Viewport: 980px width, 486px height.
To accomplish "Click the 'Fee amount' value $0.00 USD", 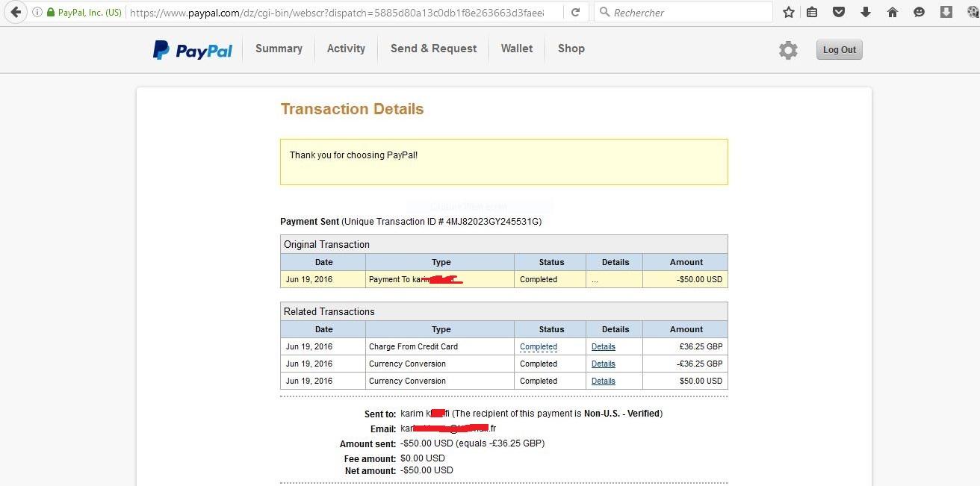I will pos(423,458).
